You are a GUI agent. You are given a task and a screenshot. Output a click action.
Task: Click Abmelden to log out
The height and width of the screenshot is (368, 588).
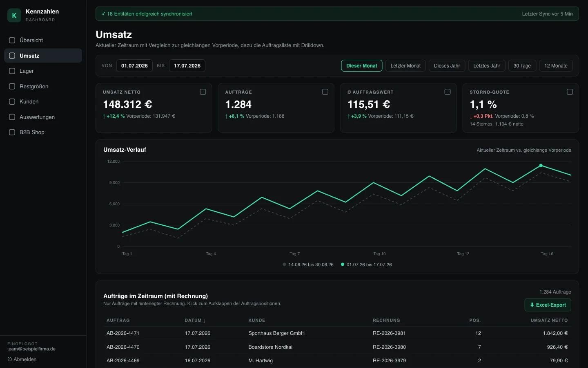point(22,359)
